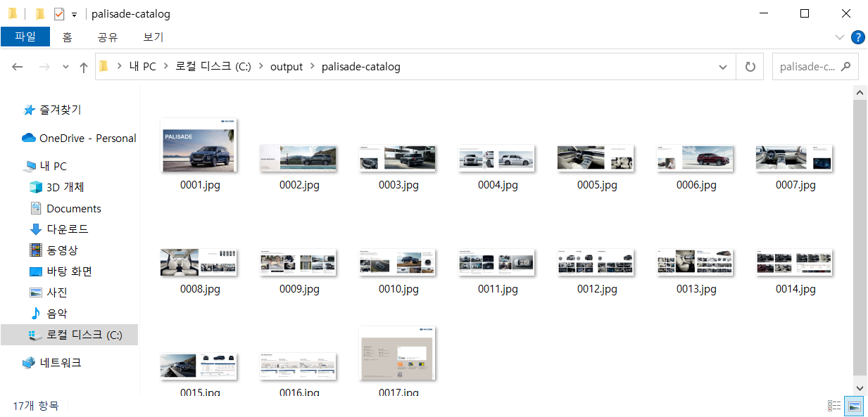Open 3D 개체 folder in sidebar
The height and width of the screenshot is (417, 868).
pyautogui.click(x=65, y=187)
